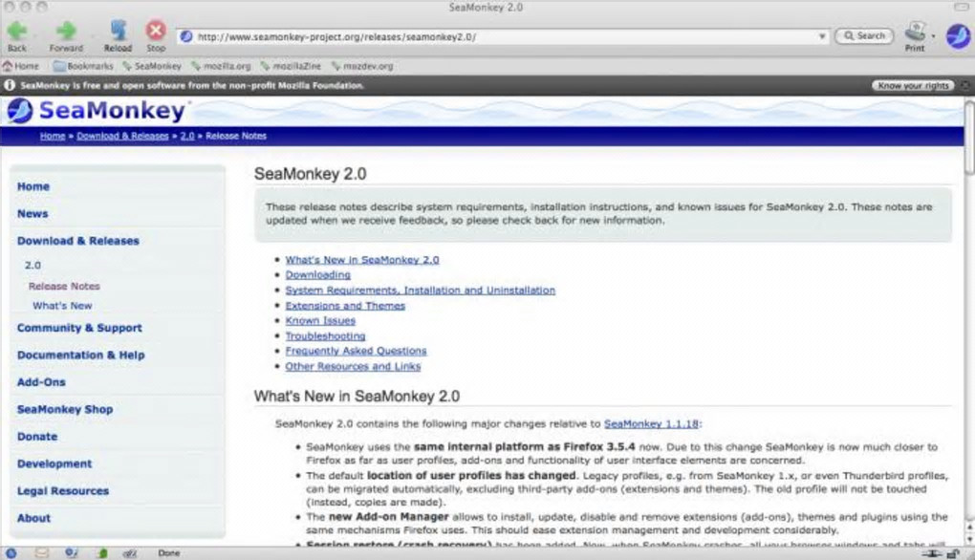The width and height of the screenshot is (975, 560).
Task: Open the Composer icon in the status bar
Action: (72, 552)
